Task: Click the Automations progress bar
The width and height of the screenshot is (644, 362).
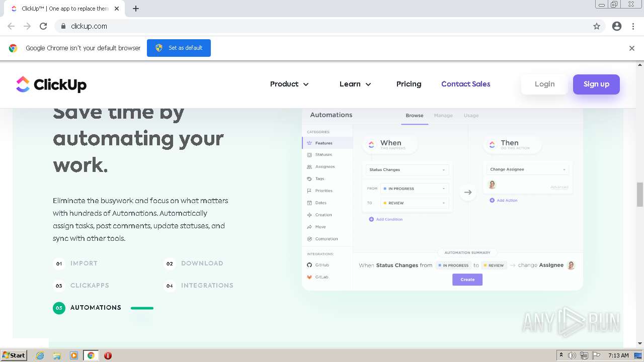Action: (x=142, y=308)
